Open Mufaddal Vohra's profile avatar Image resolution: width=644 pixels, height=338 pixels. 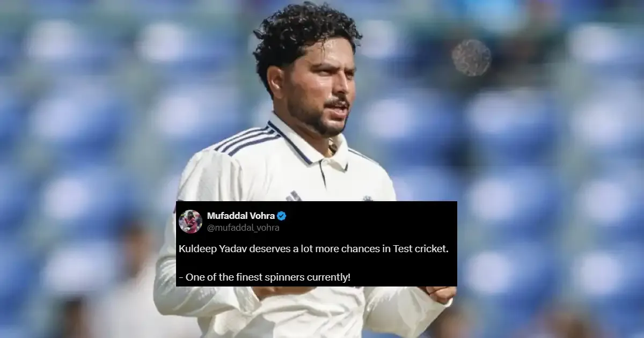pyautogui.click(x=191, y=221)
